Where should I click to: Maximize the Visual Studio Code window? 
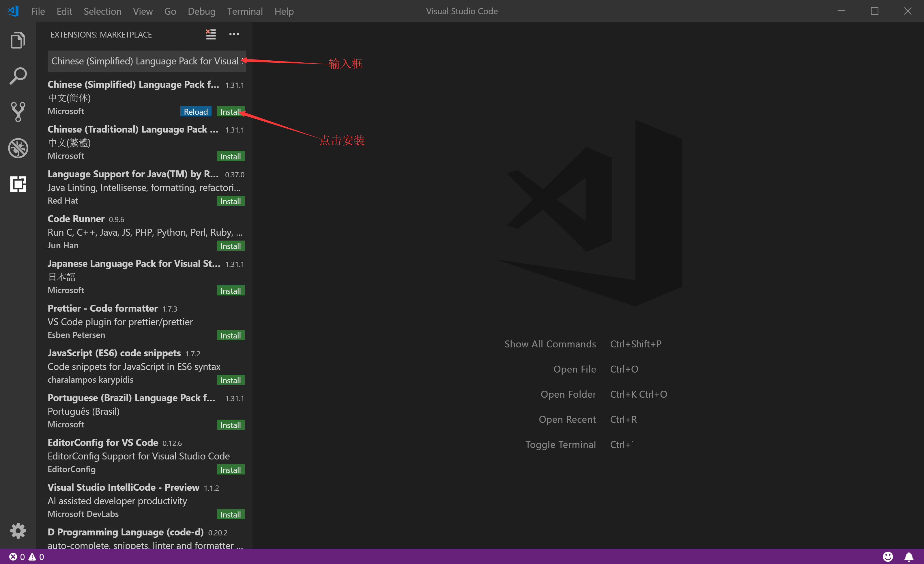[874, 11]
